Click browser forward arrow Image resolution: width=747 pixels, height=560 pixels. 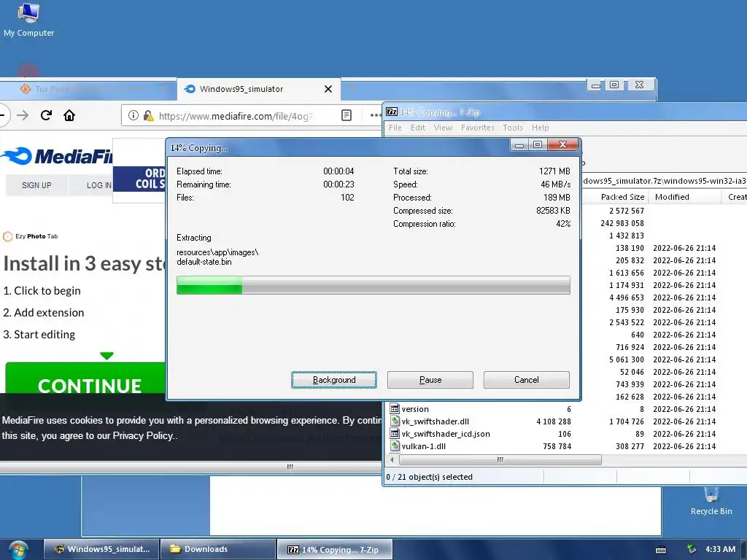tap(23, 115)
